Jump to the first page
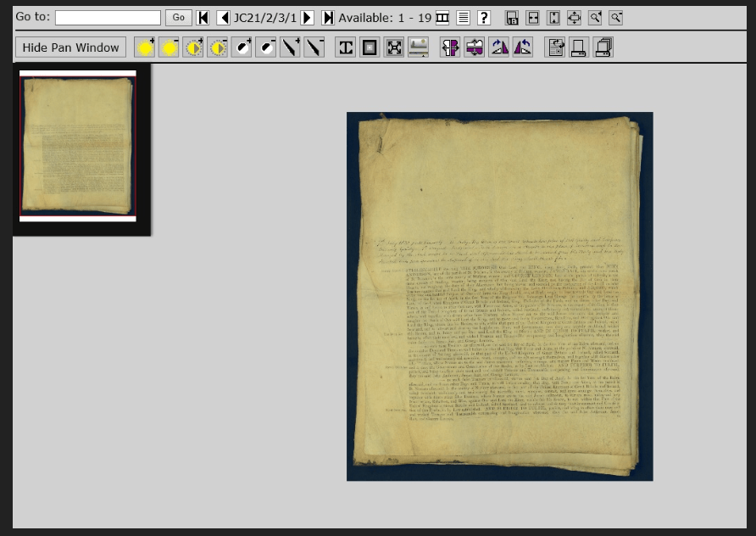 point(203,18)
